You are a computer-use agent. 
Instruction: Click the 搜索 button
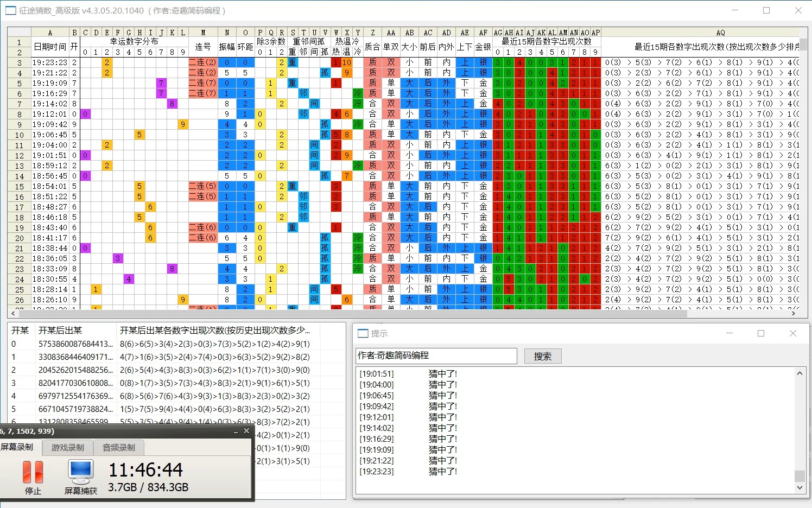click(x=543, y=356)
